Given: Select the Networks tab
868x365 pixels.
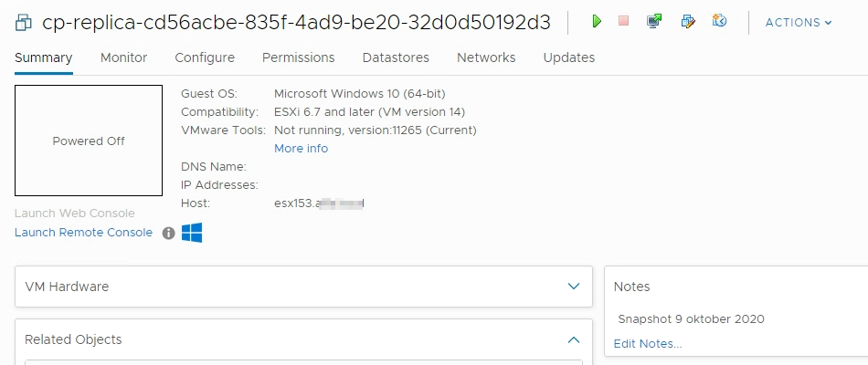Looking at the screenshot, I should (x=486, y=57).
